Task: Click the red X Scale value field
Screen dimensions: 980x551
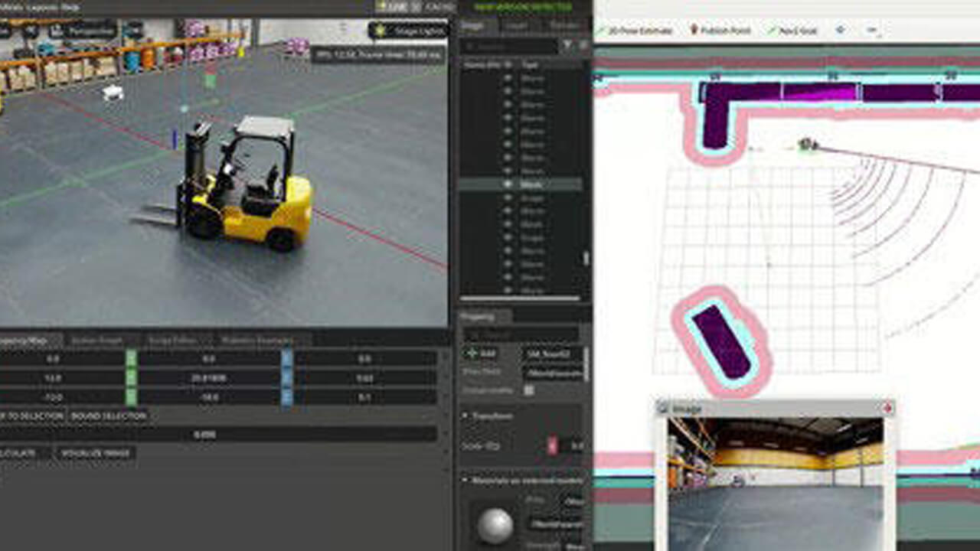Action: pyautogui.click(x=573, y=446)
